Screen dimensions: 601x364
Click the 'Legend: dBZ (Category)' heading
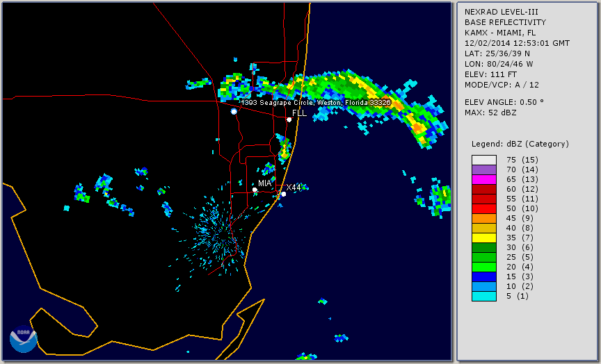click(520, 144)
